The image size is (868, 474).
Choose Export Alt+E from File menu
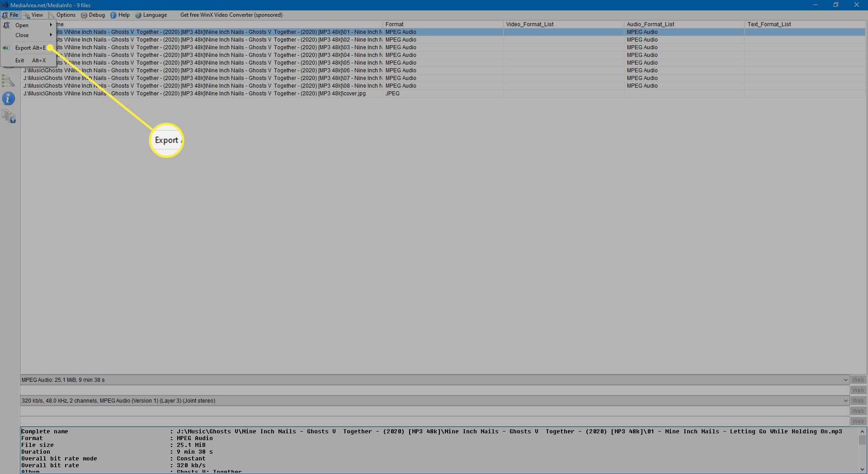point(28,48)
